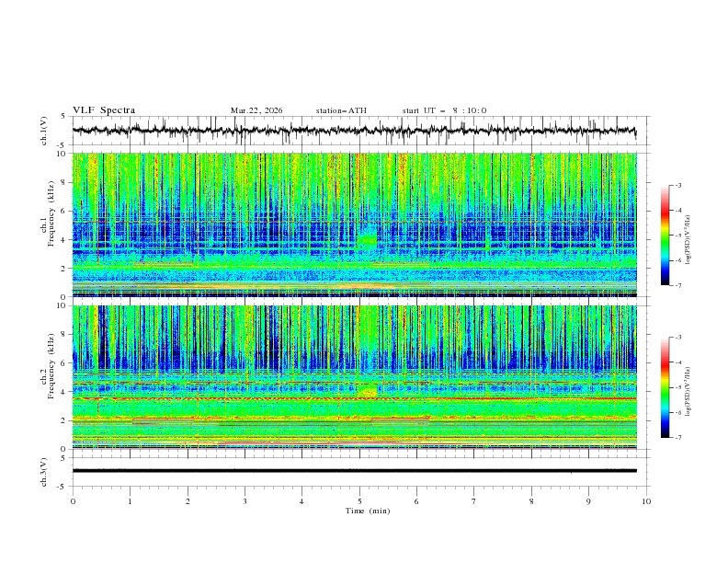Click time axis tick label "2"
Screen dimensions: 728x563
pyautogui.click(x=188, y=501)
